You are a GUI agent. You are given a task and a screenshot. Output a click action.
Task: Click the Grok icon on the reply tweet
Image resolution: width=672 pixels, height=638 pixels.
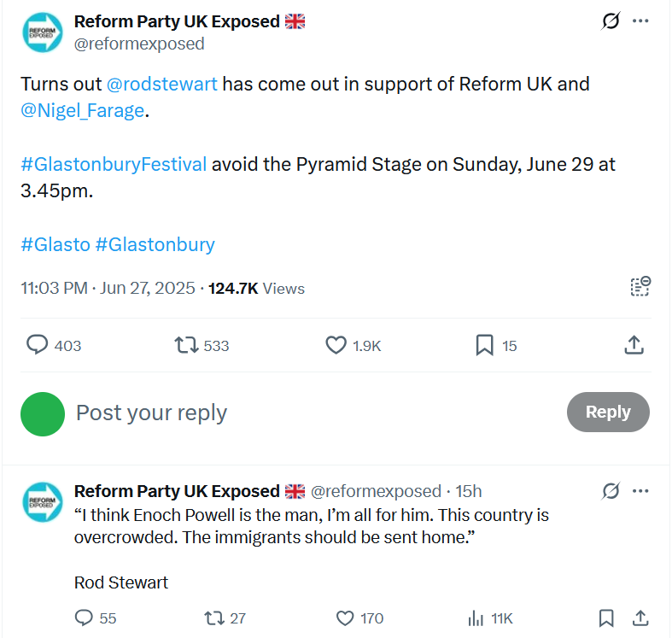(611, 491)
